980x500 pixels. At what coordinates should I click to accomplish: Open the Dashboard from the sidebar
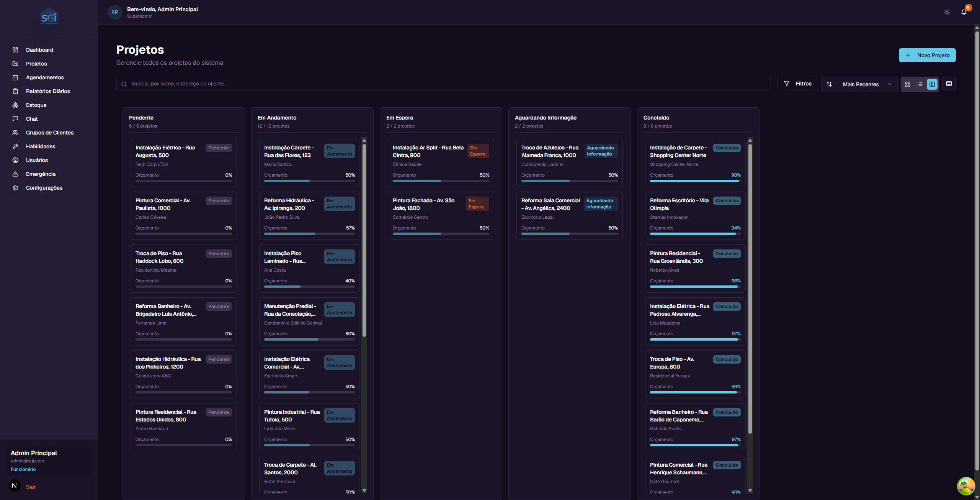coord(39,50)
